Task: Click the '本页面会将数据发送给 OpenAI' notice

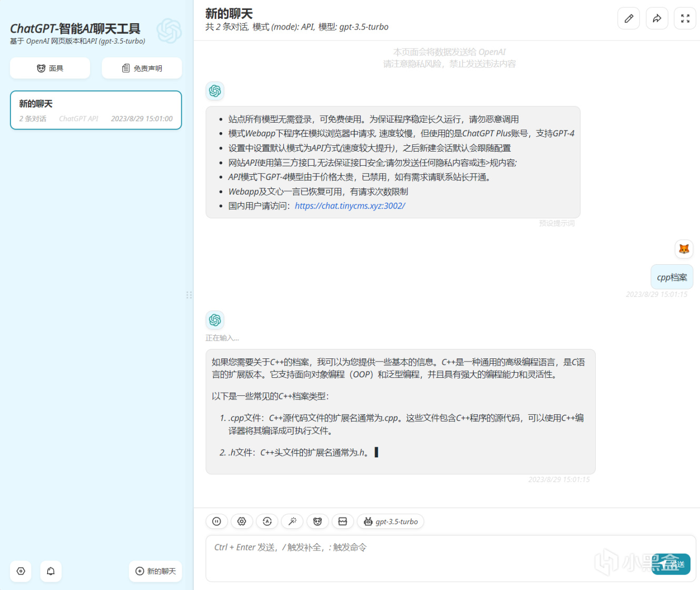Action: [x=449, y=52]
